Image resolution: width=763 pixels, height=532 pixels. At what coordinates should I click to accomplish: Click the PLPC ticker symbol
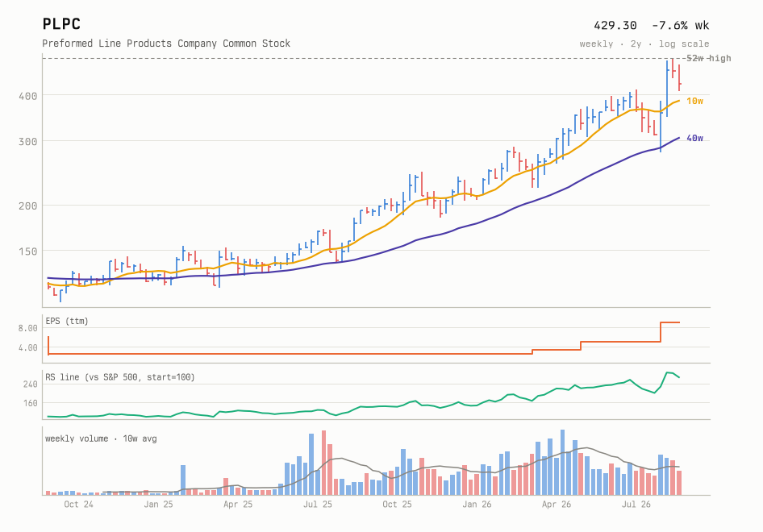(x=61, y=24)
